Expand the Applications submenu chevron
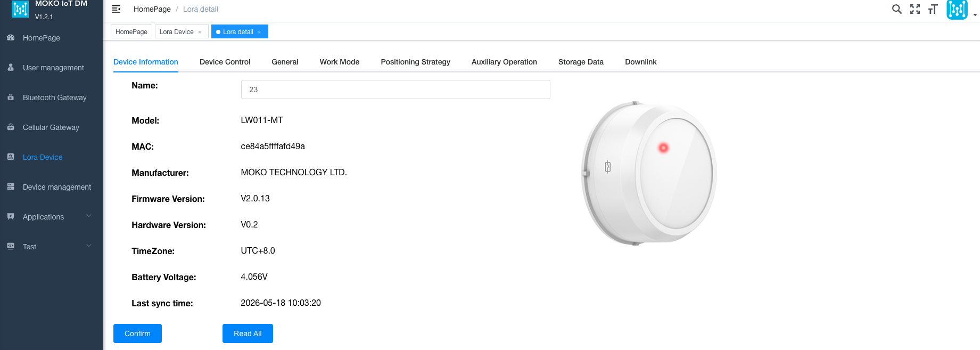 (89, 216)
